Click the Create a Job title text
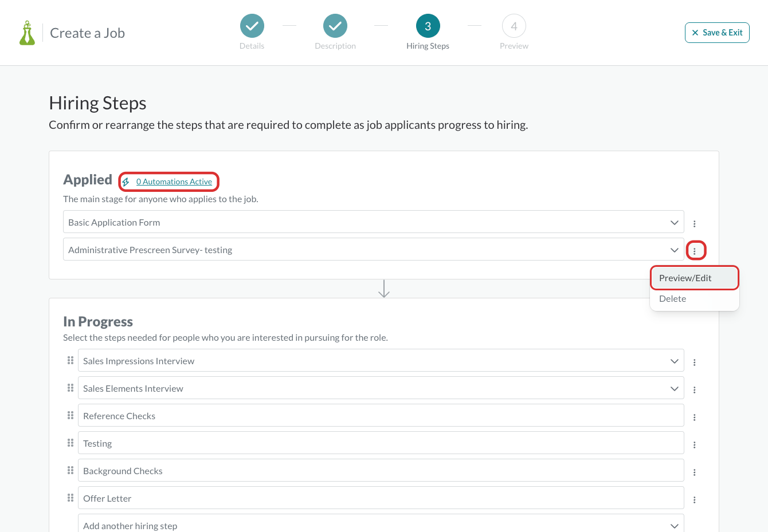This screenshot has height=532, width=768. coord(88,33)
